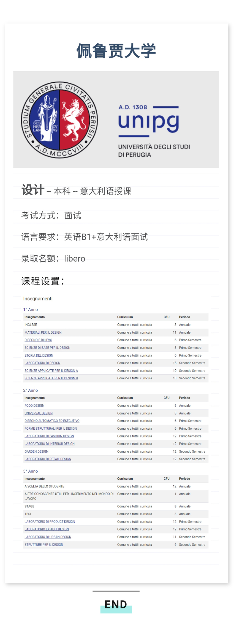Click the INGLESE course row name
The image size is (234, 644).
pos(31,325)
